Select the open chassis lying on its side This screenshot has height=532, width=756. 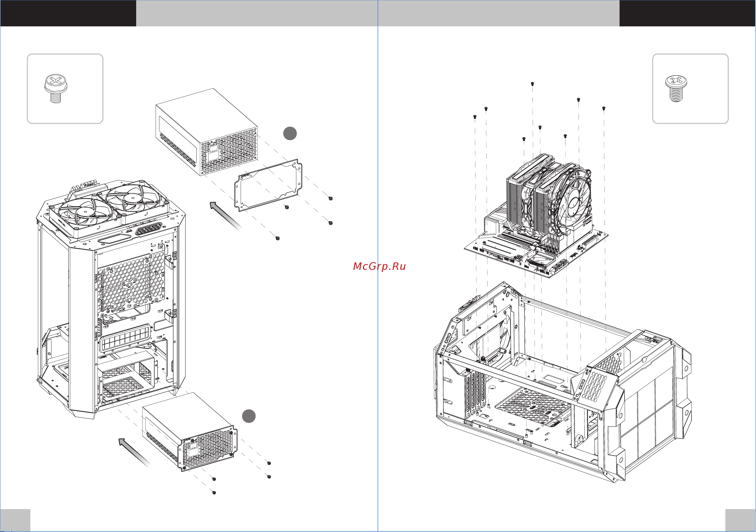[x=563, y=382]
